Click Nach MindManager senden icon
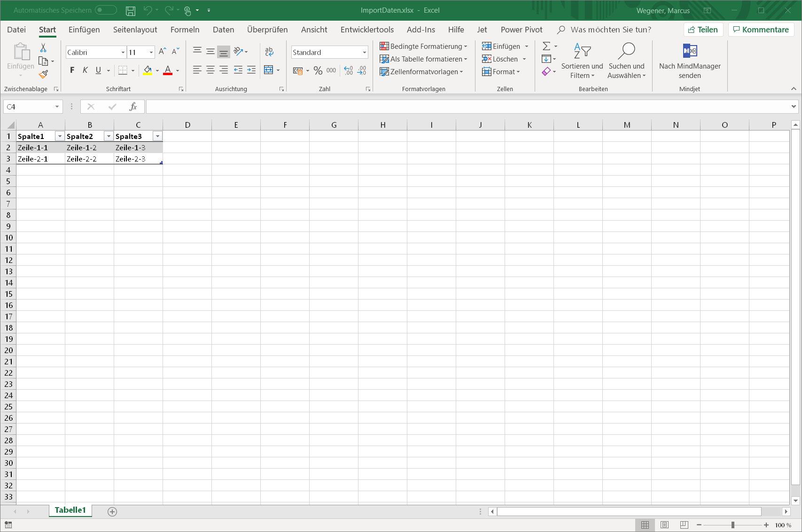 tap(690, 51)
